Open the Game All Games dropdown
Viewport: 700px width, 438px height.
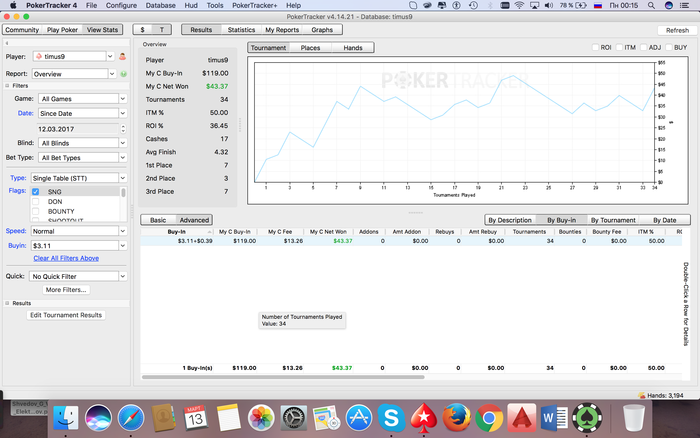pos(122,99)
